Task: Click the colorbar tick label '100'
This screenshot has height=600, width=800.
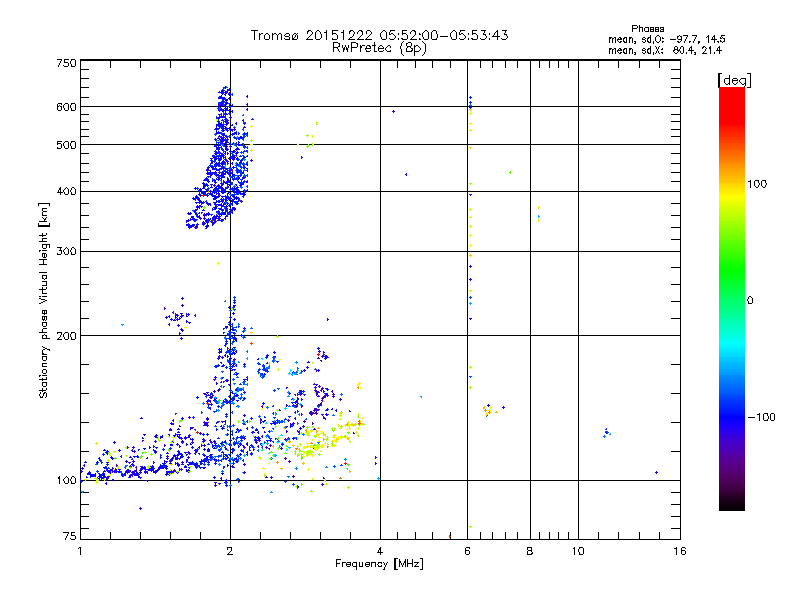Action: click(757, 184)
